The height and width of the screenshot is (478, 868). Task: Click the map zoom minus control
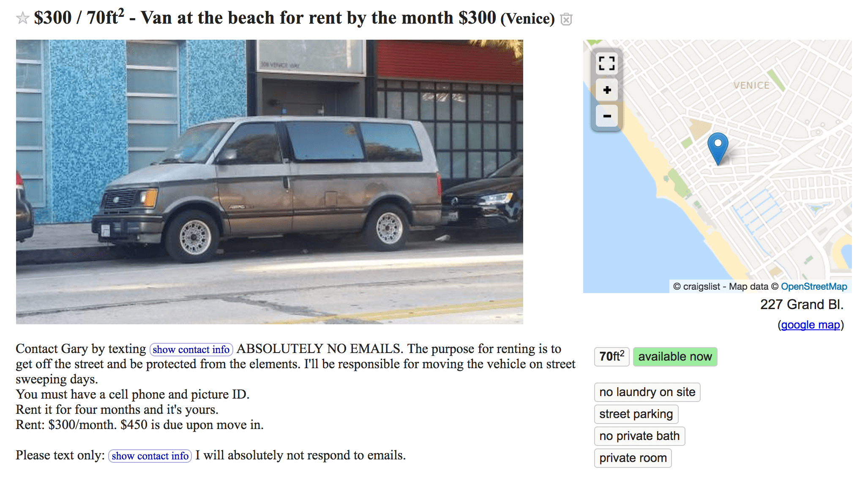point(607,117)
